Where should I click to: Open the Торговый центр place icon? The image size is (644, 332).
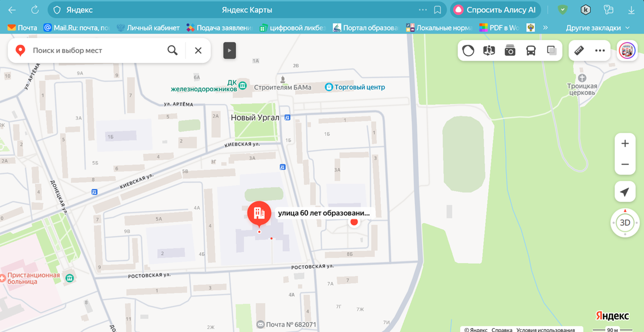click(329, 87)
